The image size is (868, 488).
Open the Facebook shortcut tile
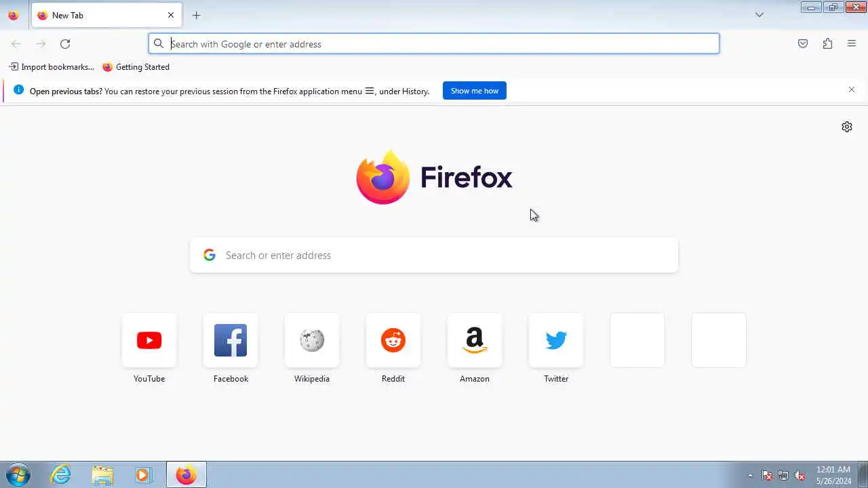231,340
